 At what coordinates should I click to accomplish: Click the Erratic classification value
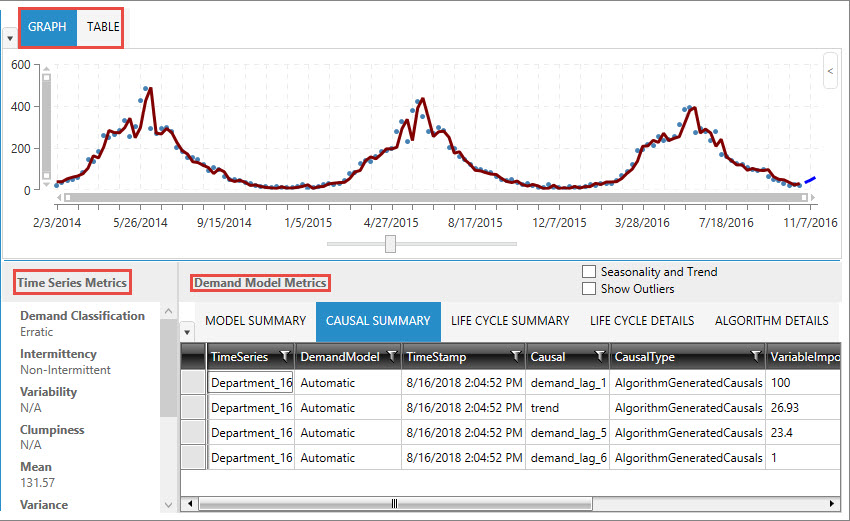[37, 332]
